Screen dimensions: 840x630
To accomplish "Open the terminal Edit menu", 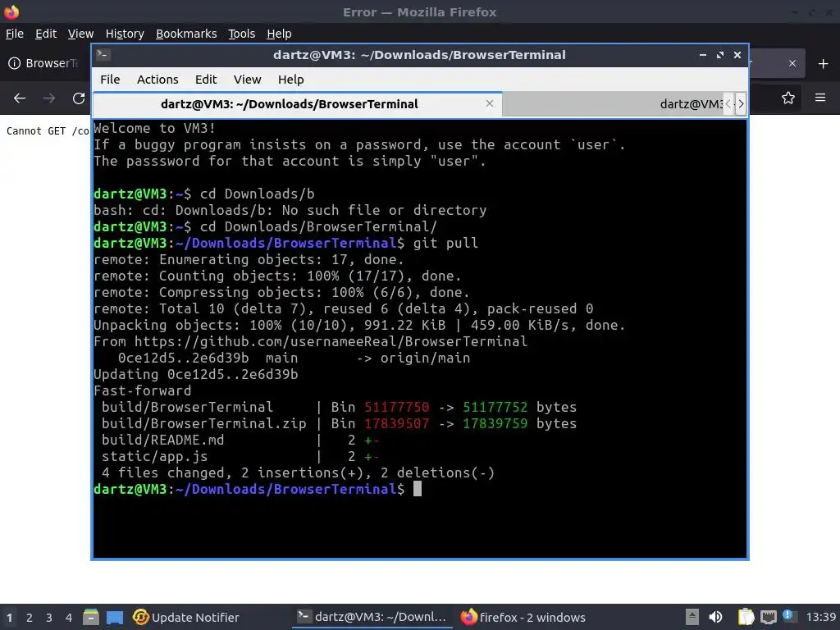I will tap(206, 80).
